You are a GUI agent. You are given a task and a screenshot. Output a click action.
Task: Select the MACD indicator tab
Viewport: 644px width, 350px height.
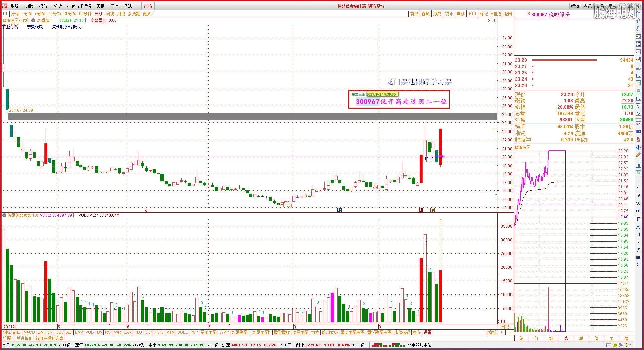point(29,332)
